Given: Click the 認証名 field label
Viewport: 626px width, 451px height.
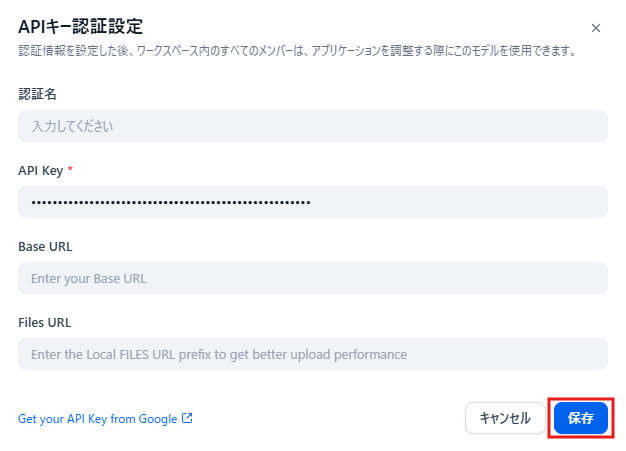Looking at the screenshot, I should click(37, 94).
